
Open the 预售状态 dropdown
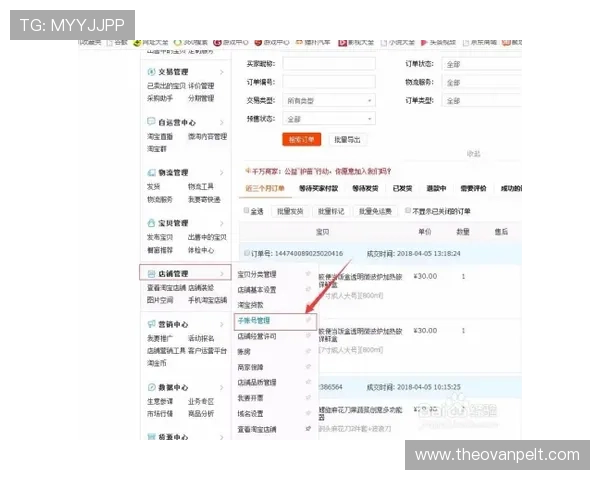[329, 119]
